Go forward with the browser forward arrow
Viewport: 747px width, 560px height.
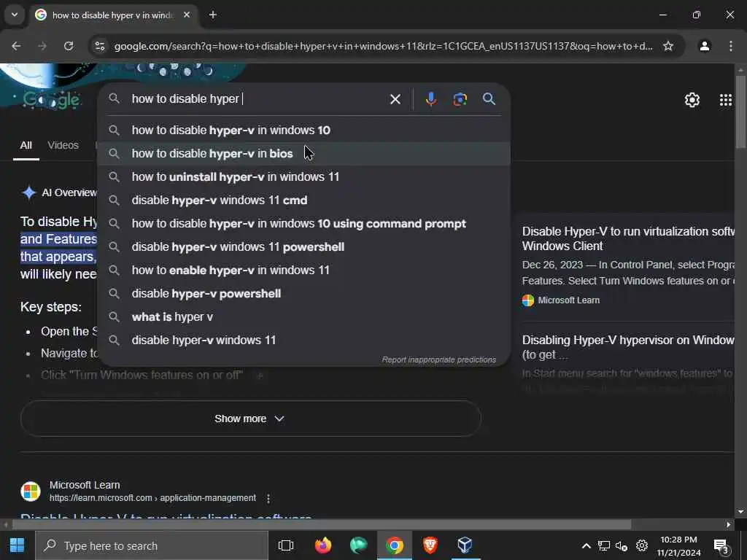tap(42, 46)
